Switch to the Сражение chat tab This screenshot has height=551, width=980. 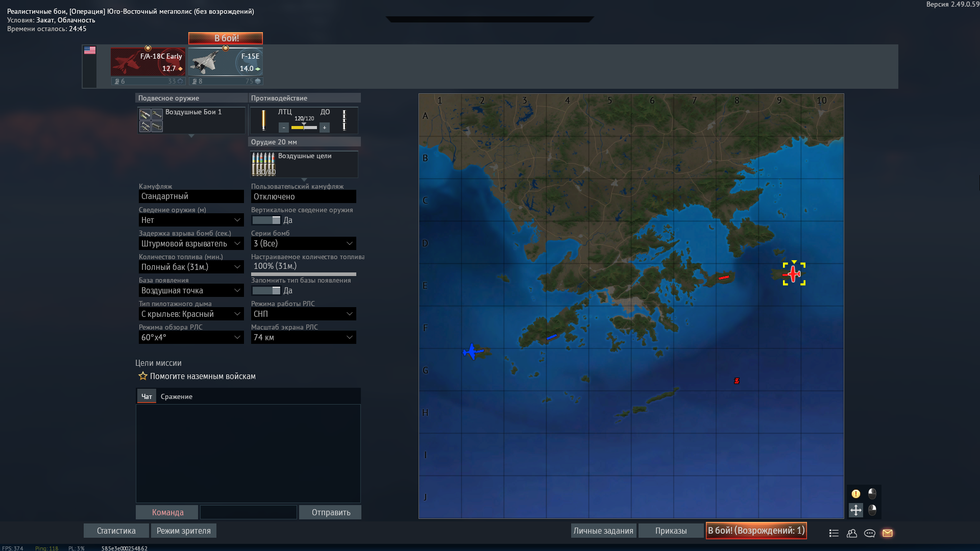pyautogui.click(x=176, y=397)
